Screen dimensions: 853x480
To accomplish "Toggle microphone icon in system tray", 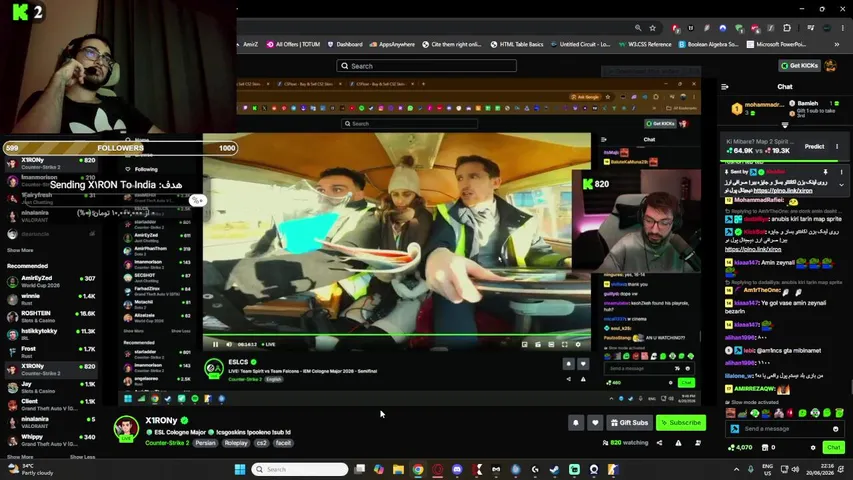I will tap(751, 469).
